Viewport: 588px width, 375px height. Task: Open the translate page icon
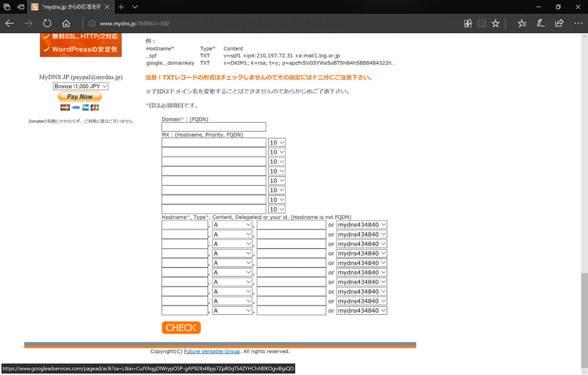pos(468,24)
